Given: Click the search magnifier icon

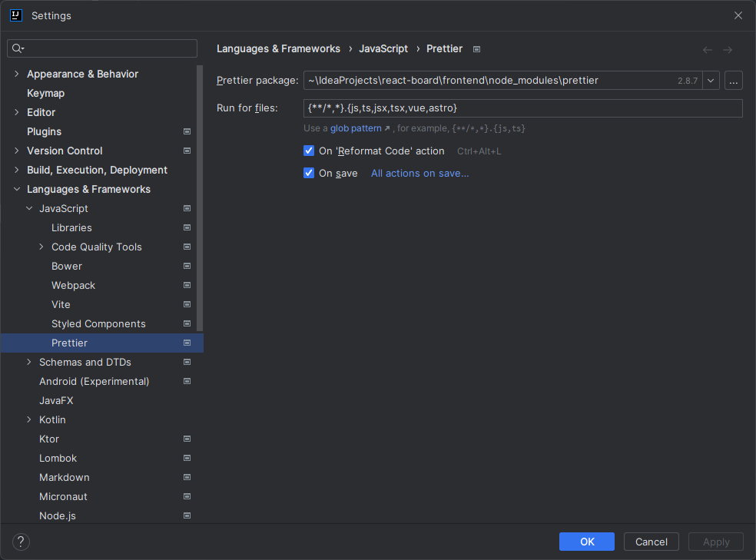Looking at the screenshot, I should [18, 48].
